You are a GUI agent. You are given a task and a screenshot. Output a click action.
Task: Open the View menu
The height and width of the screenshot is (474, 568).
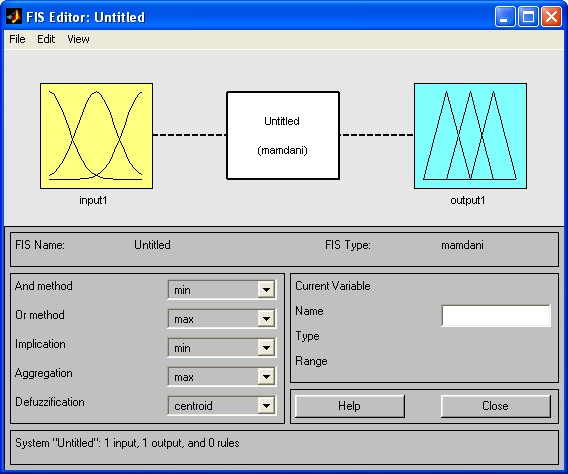click(x=78, y=39)
